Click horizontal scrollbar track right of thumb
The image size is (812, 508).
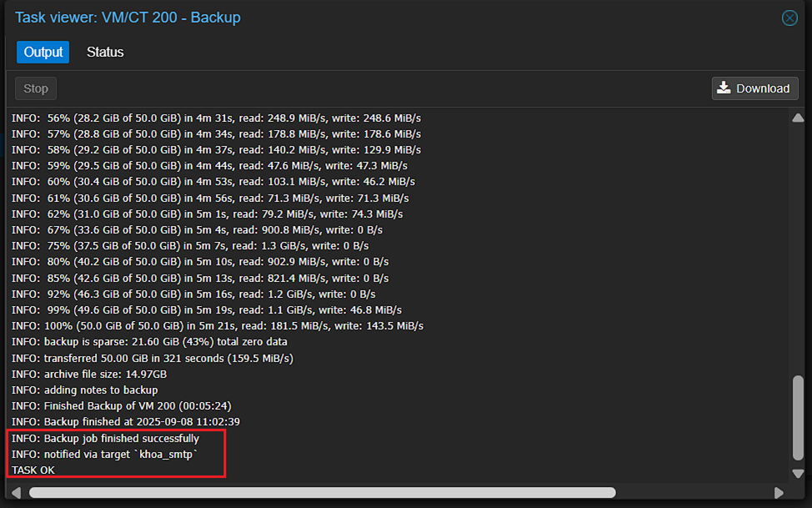tap(692, 493)
